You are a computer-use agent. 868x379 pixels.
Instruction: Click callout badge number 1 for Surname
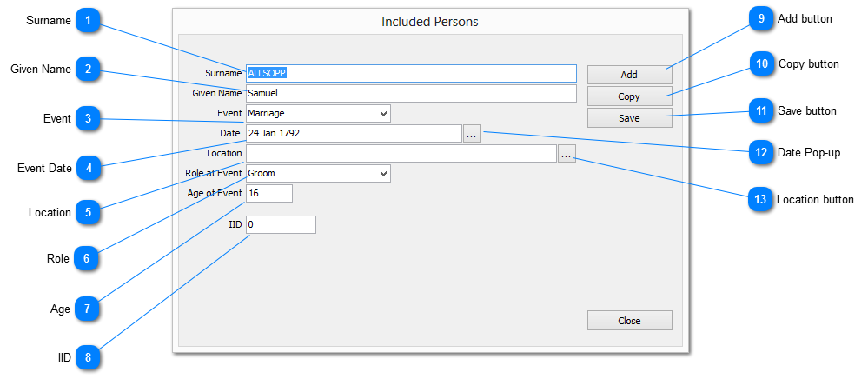click(88, 21)
